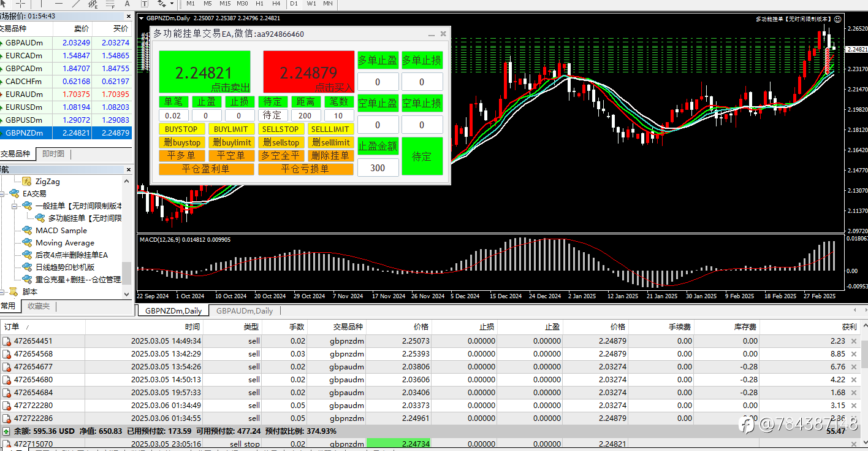
Task: Click the 多空全平 close-all button
Action: point(280,156)
